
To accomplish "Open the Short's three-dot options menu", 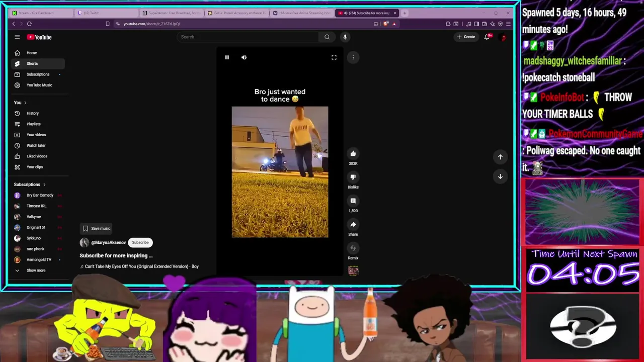I will tap(353, 57).
